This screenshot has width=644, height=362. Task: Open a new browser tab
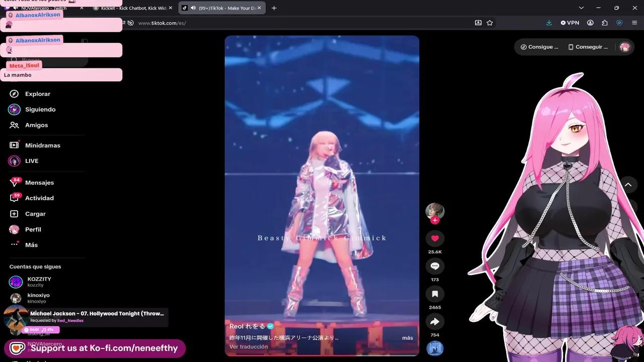[274, 8]
